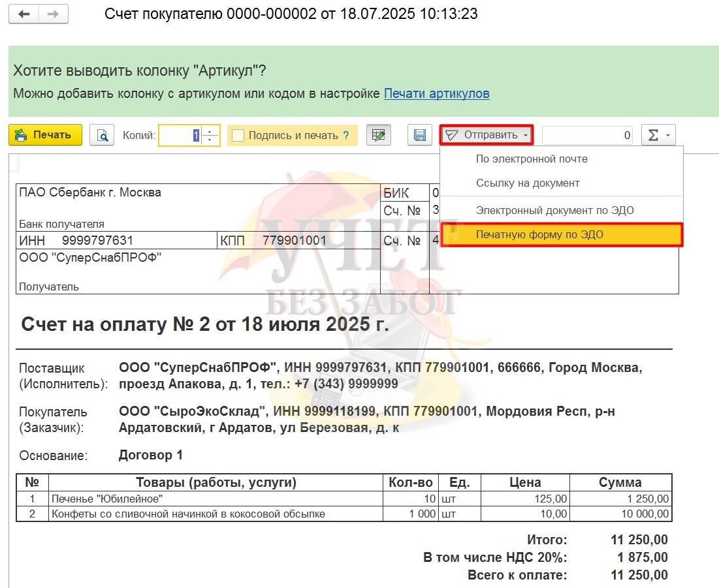The image size is (719, 588).
Task: Click the quantity cell 1 000
Action: pyautogui.click(x=410, y=514)
